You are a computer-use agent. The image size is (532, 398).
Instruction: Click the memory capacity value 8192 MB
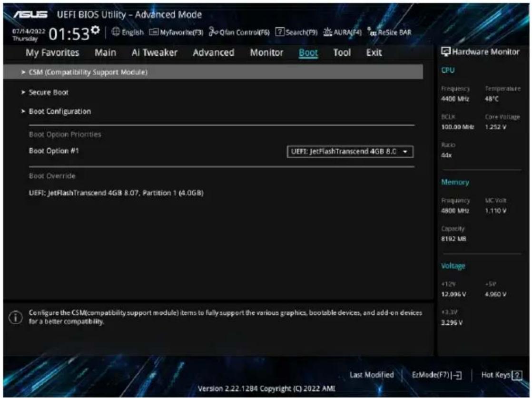[x=453, y=239]
